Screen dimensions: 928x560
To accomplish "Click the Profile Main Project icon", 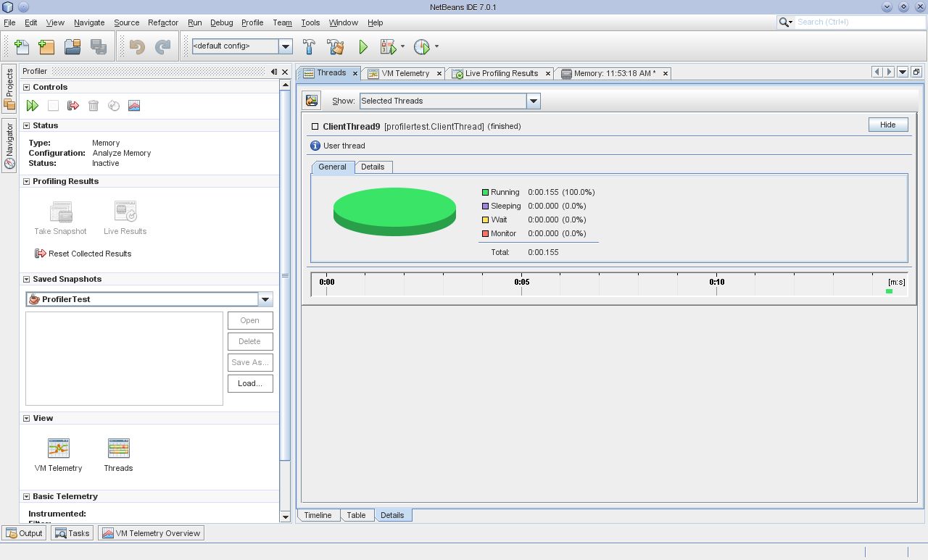I will click(422, 46).
